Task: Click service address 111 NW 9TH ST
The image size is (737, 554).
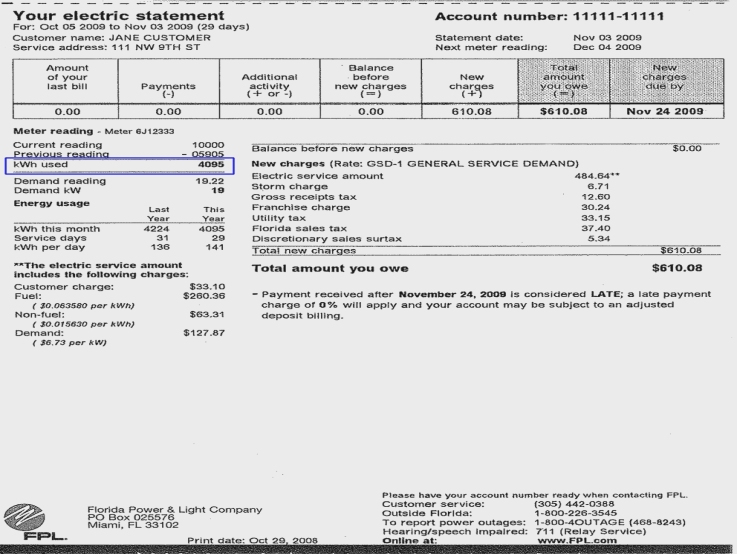Action: point(156,47)
